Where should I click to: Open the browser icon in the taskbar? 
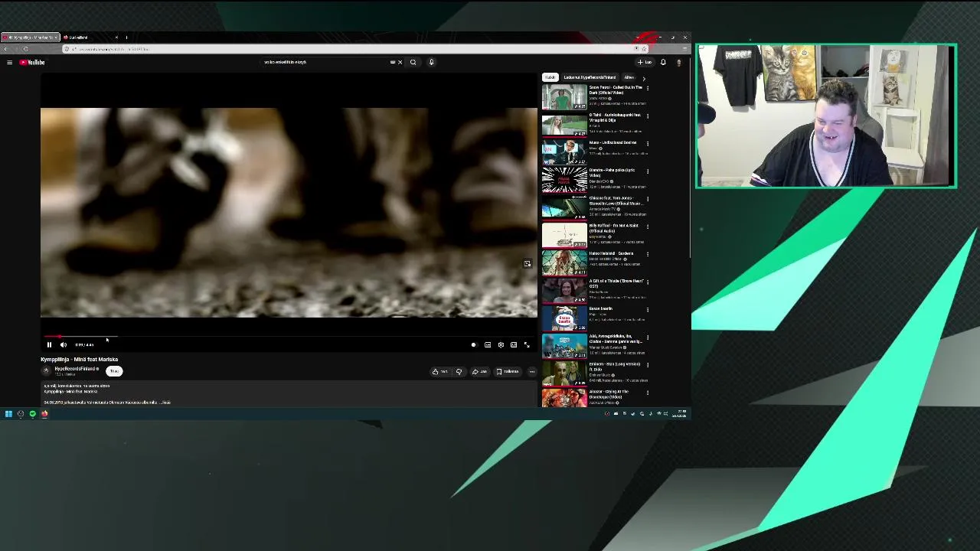44,414
